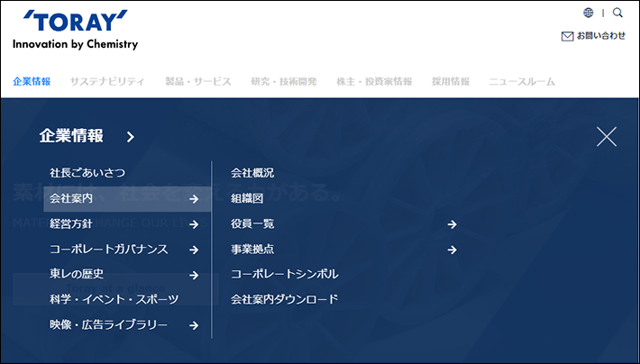Viewport: 640px width, 364px height.
Task: Select 映像・広告ライブラリー menu item
Action: (x=108, y=325)
